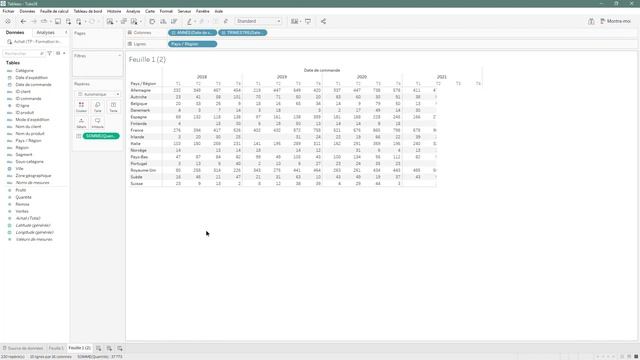Click the Couleur marks card button
Screen dimensions: 640x360
tap(81, 107)
